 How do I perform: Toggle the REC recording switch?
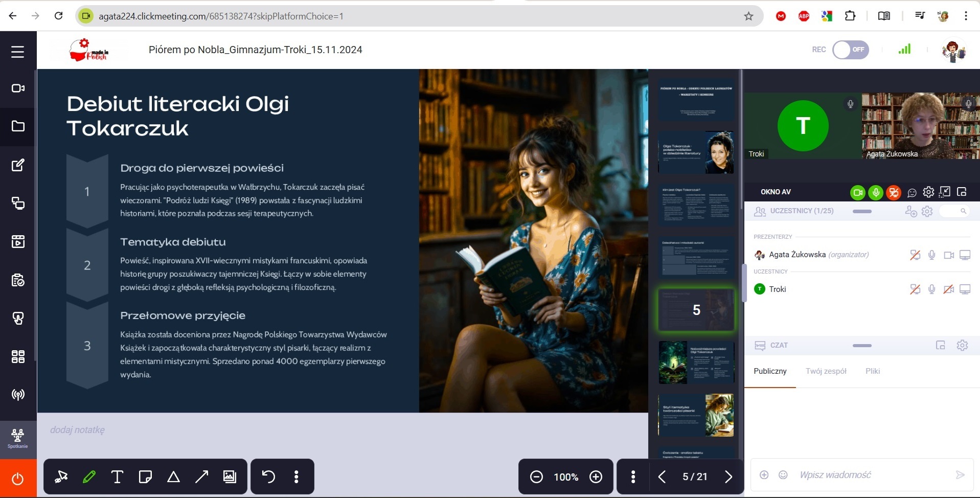(851, 50)
